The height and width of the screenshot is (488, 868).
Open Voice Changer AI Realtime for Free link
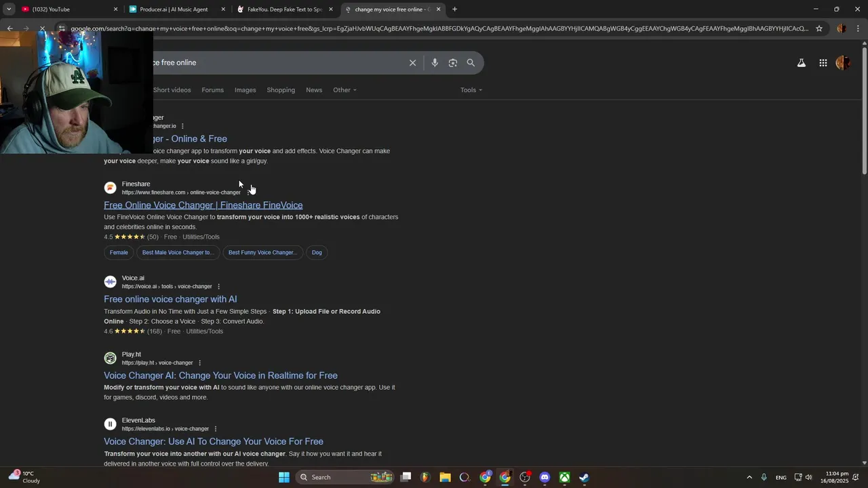point(220,375)
